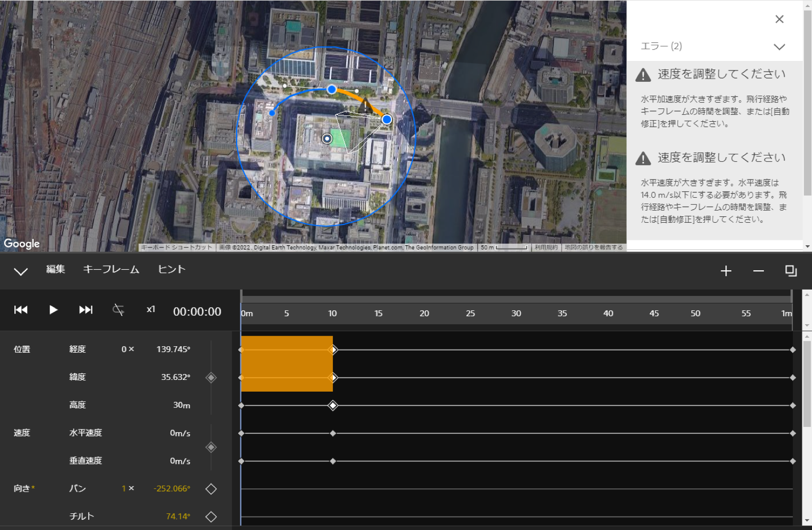Click the 30 second mark on ruler
Image resolution: width=812 pixels, height=530 pixels.
[516, 314]
